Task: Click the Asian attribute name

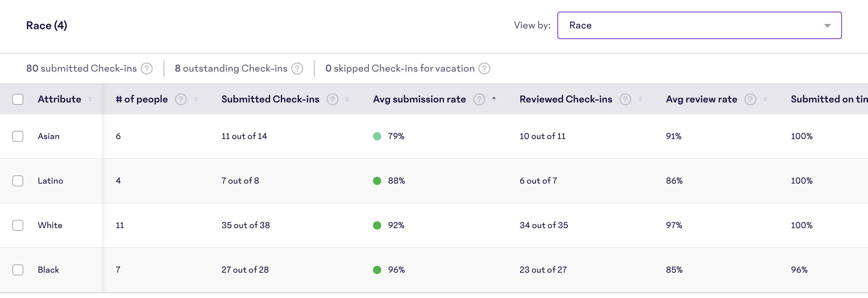Action: click(49, 136)
